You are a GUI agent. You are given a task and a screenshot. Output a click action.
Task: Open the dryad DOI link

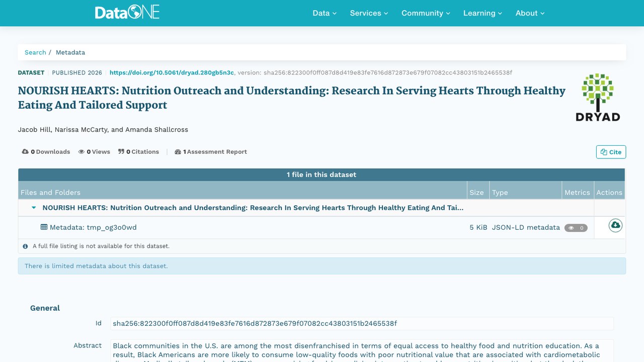(172, 73)
